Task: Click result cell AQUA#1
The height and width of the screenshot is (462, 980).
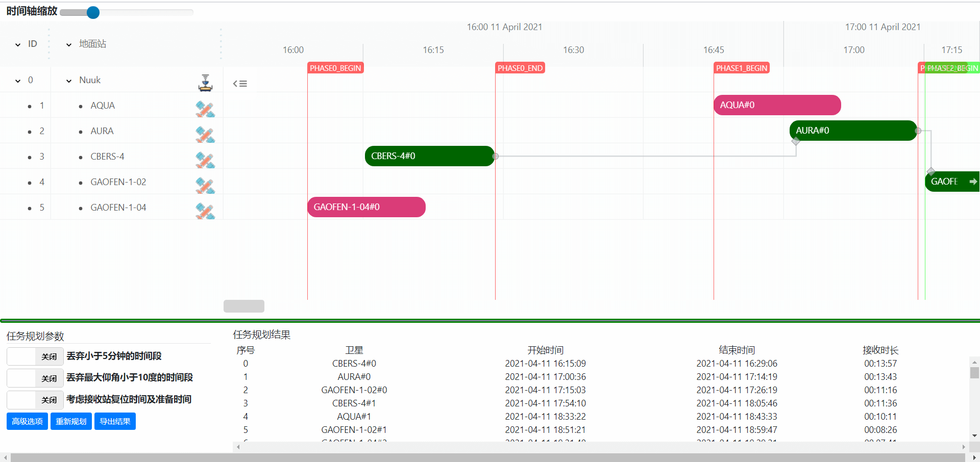Action: click(x=354, y=417)
